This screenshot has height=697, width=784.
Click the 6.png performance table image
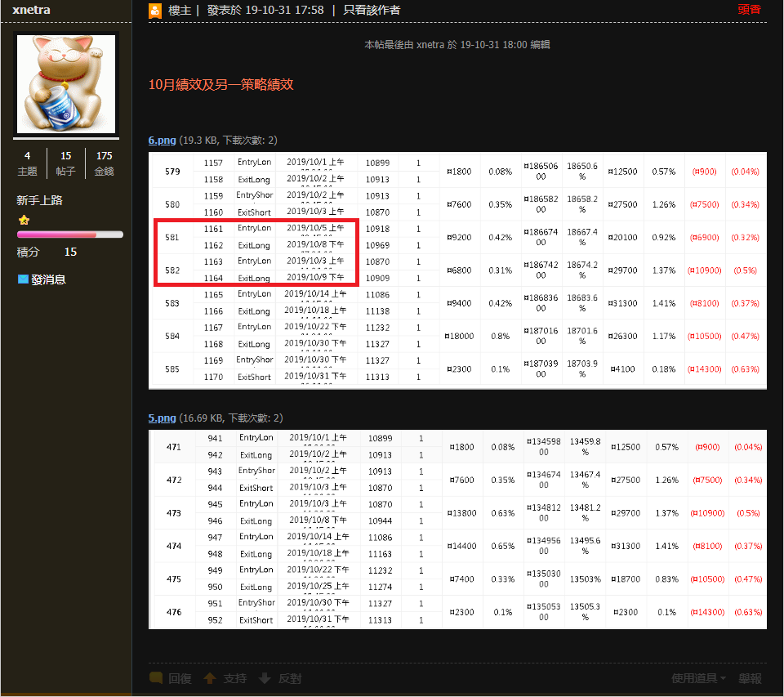[x=457, y=270]
